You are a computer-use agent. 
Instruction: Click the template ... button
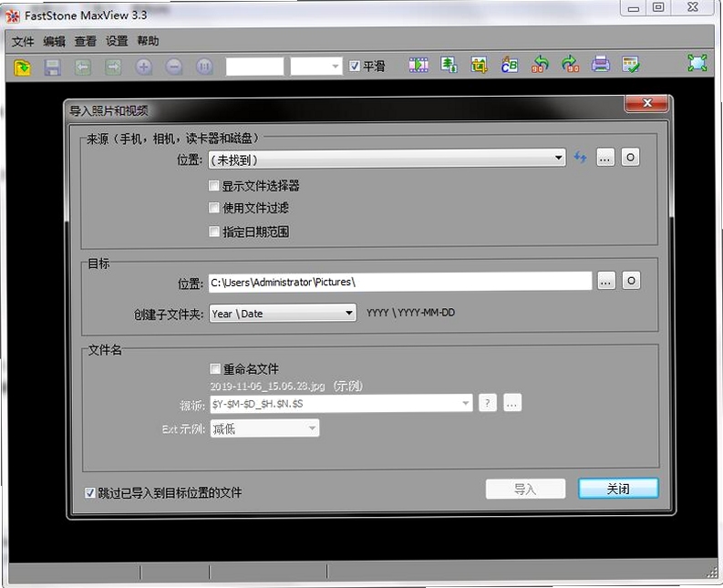coord(512,403)
